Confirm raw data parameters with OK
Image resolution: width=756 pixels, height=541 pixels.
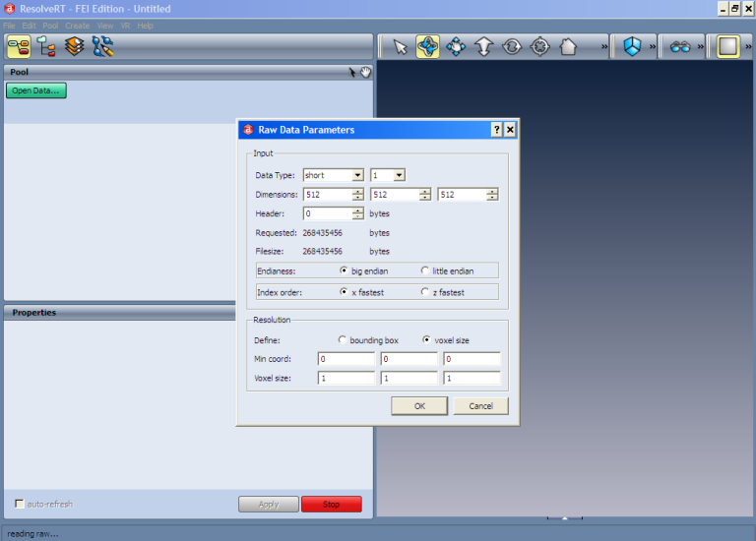pos(419,405)
